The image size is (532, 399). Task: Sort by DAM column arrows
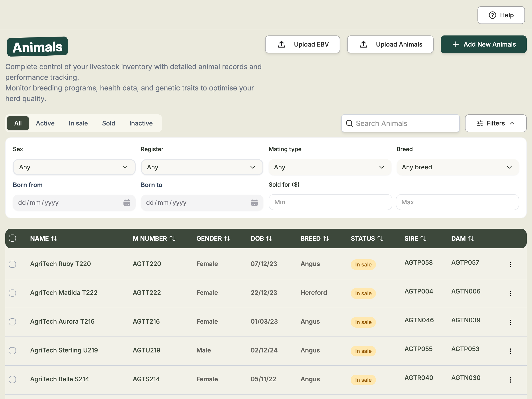click(x=471, y=239)
